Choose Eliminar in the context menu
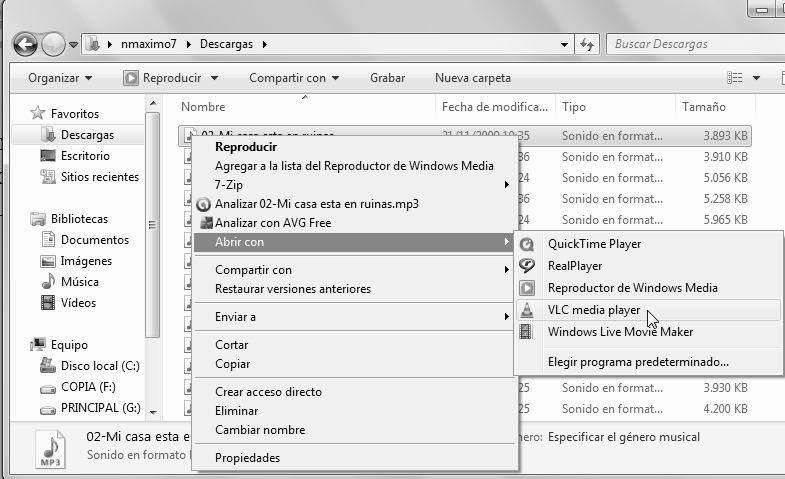The height and width of the screenshot is (479, 785). pyautogui.click(x=237, y=411)
